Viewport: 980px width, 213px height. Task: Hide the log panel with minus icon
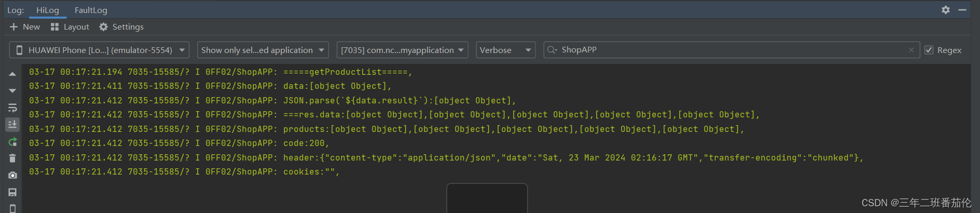coord(962,10)
